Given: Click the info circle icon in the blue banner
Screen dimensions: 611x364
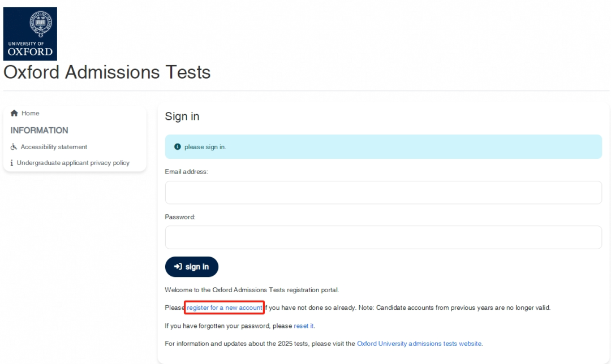Looking at the screenshot, I should click(x=177, y=147).
